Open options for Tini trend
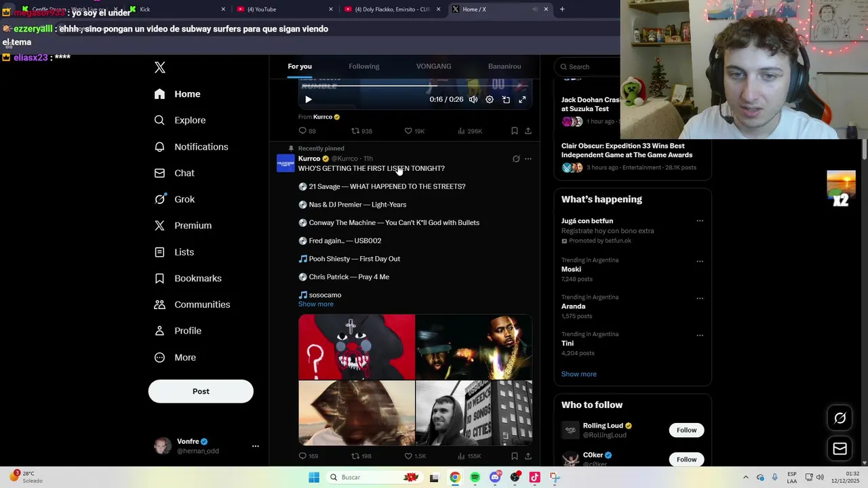The height and width of the screenshot is (488, 868). (700, 335)
